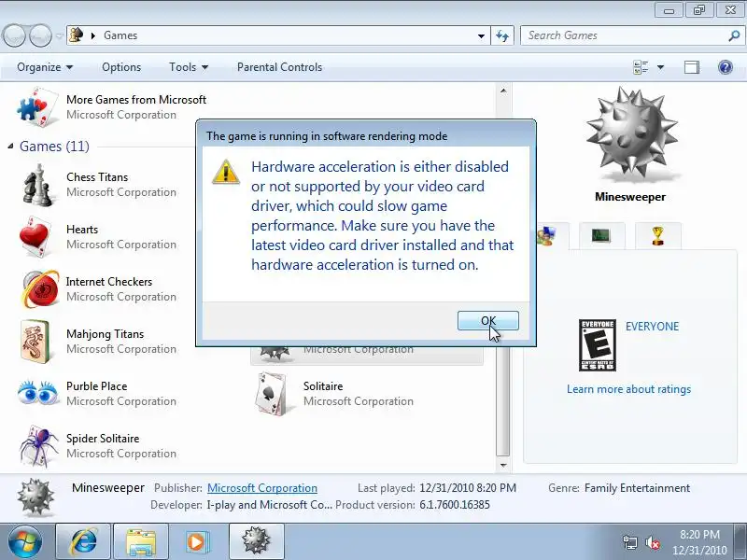
Task: Click the product version 6.1.7600.16385
Action: (455, 505)
